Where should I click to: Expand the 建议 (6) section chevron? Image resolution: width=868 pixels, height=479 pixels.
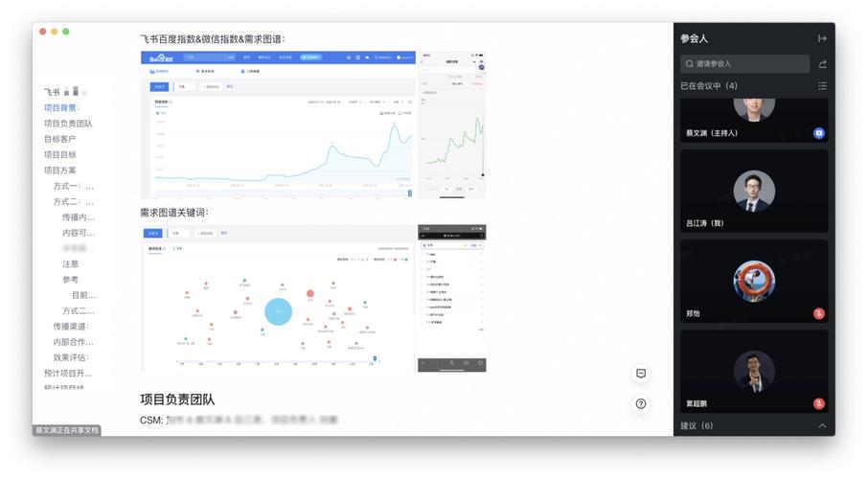822,426
